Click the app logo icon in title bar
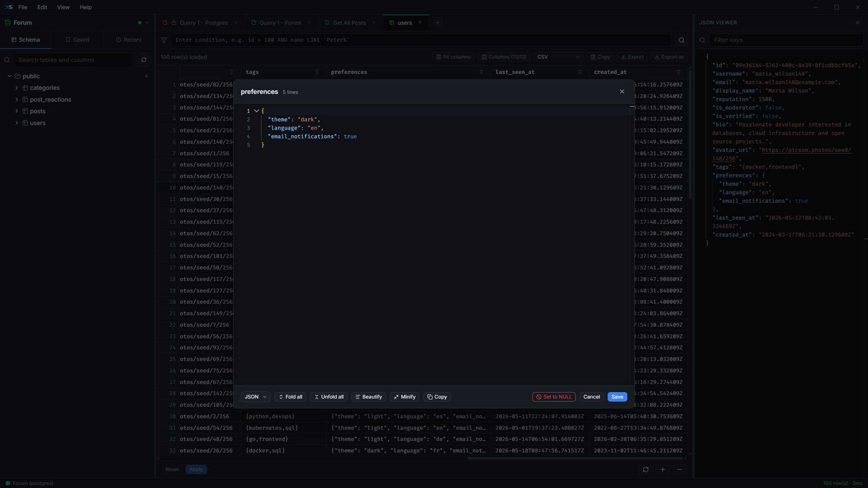868x488 pixels. (8, 7)
